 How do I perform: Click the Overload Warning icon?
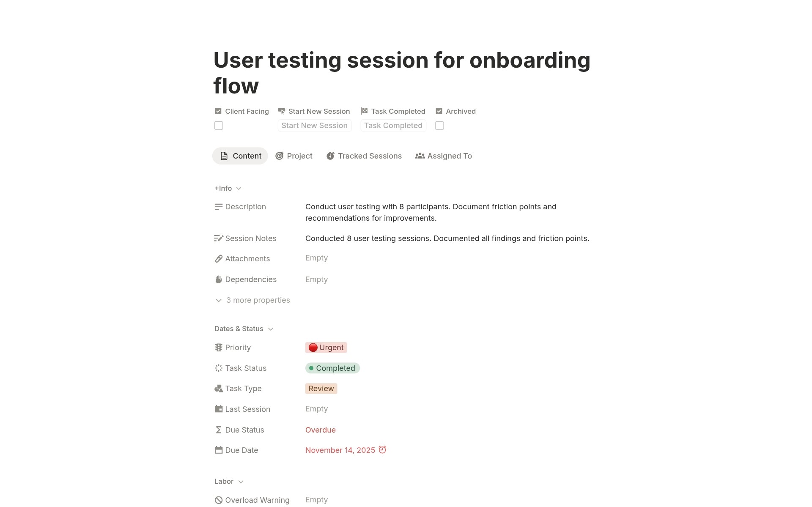coord(218,500)
